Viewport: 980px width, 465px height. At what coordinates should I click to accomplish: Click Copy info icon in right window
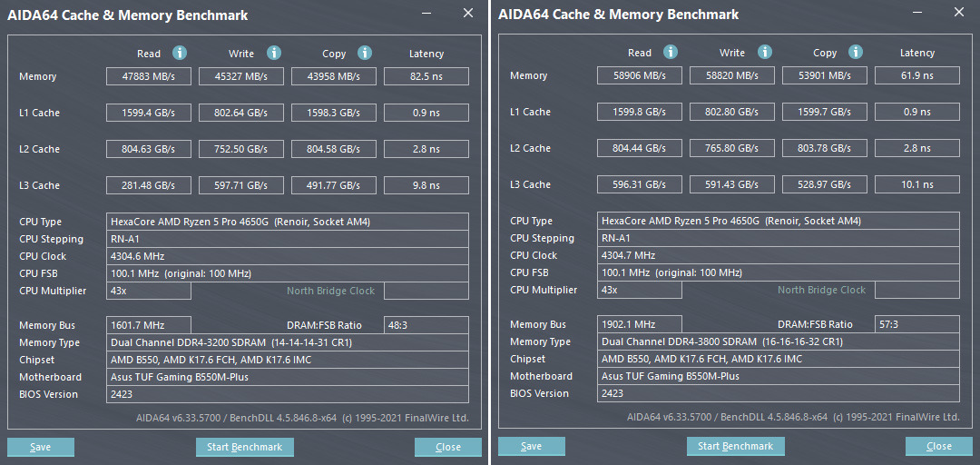[x=856, y=52]
